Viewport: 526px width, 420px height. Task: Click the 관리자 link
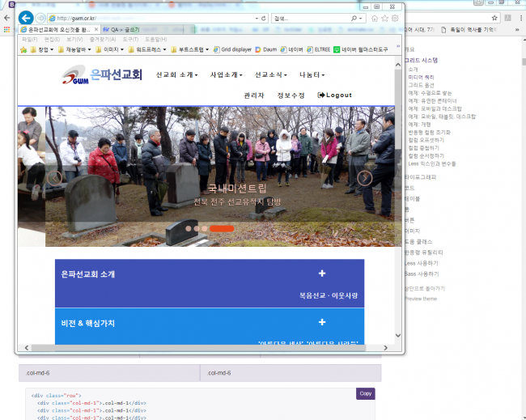point(254,95)
